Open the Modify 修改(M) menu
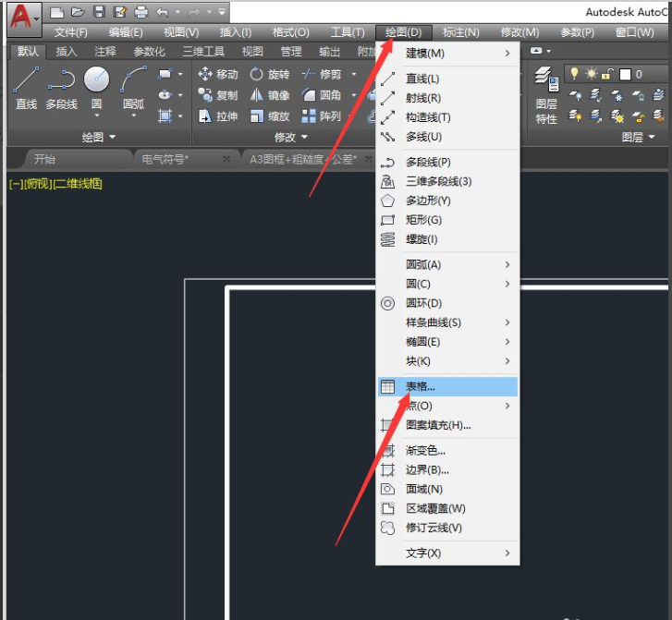The image size is (672, 620). click(519, 32)
